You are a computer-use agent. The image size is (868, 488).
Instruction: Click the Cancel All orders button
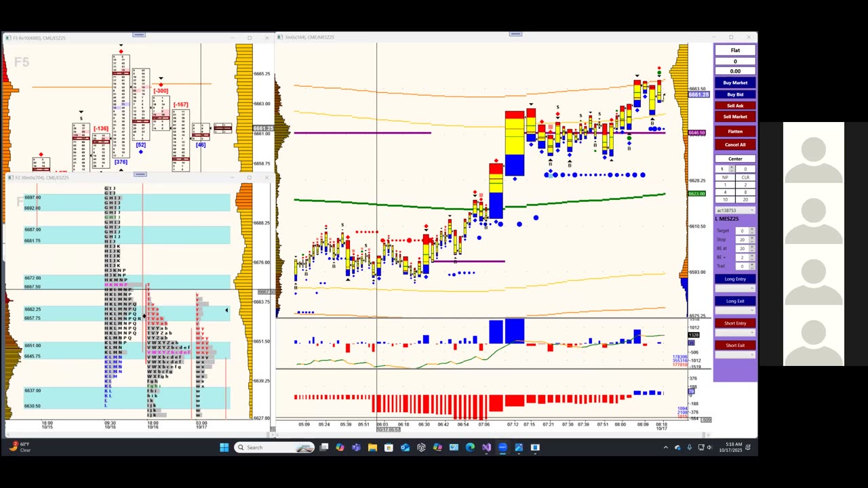click(x=735, y=144)
